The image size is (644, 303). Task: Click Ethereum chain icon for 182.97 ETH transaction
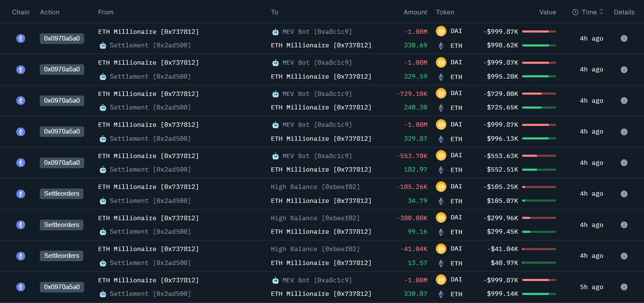pyautogui.click(x=20, y=162)
